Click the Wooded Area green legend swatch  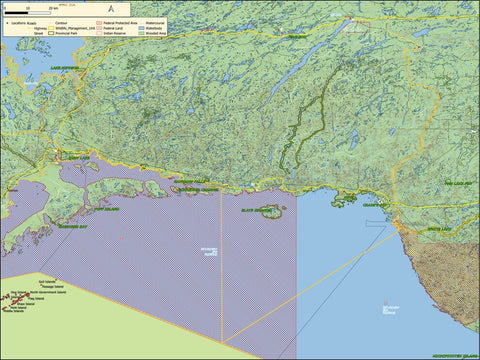point(141,33)
